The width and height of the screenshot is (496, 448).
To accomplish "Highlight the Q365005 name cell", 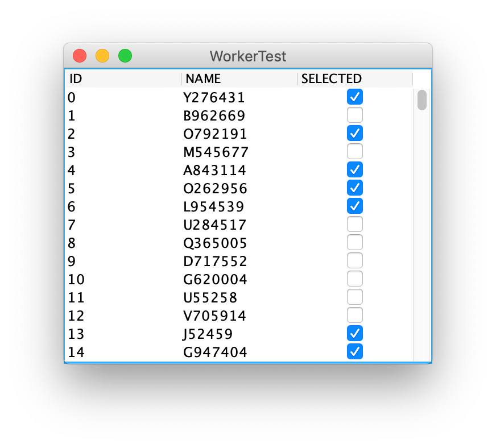I will 239,243.
